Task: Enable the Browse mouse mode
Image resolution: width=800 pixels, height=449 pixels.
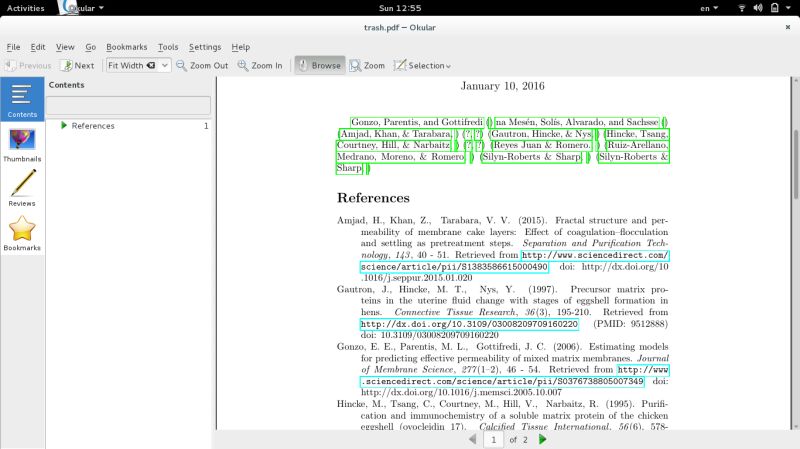Action: coord(320,65)
